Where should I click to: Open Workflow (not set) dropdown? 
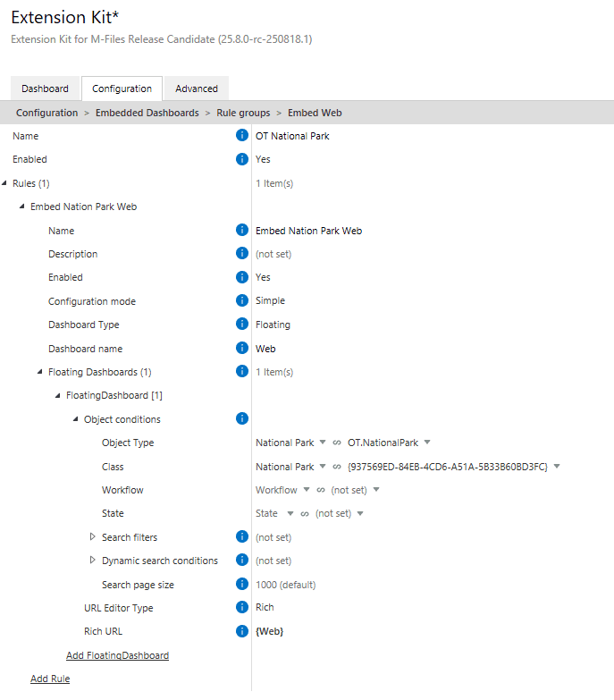(376, 490)
